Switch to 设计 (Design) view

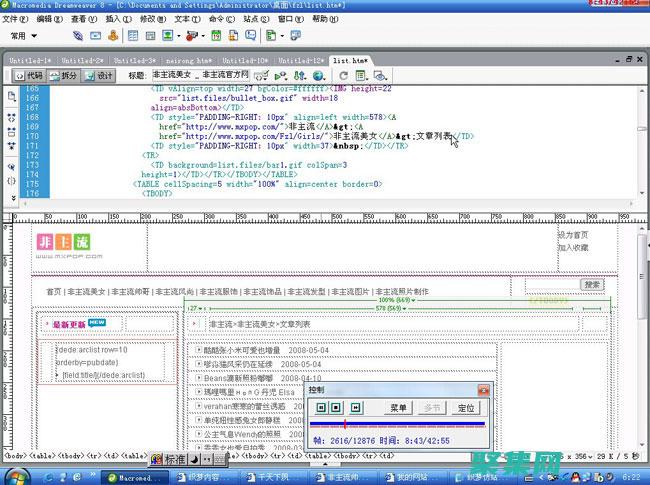(100, 75)
